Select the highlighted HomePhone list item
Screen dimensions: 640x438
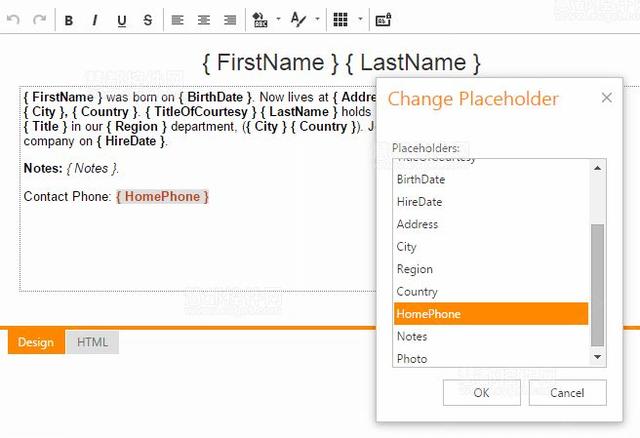point(491,313)
